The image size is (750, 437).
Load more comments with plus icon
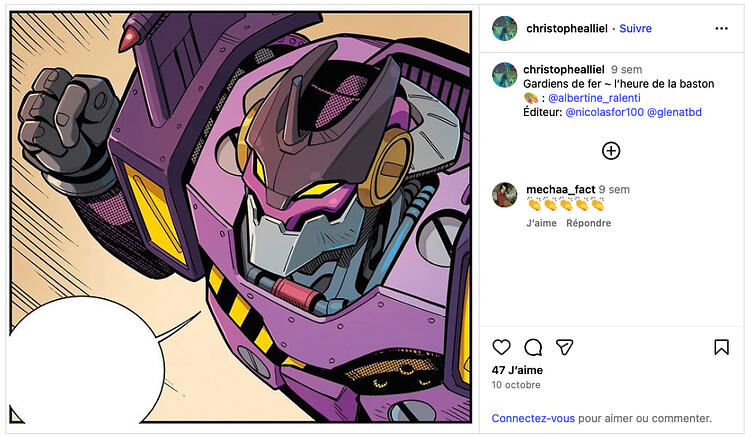click(x=611, y=151)
